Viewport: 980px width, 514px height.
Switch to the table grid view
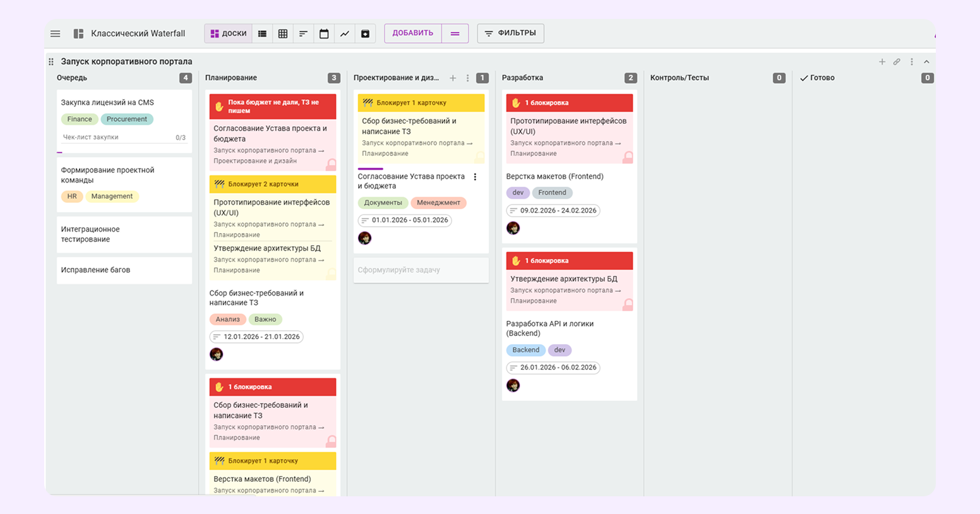(x=283, y=33)
